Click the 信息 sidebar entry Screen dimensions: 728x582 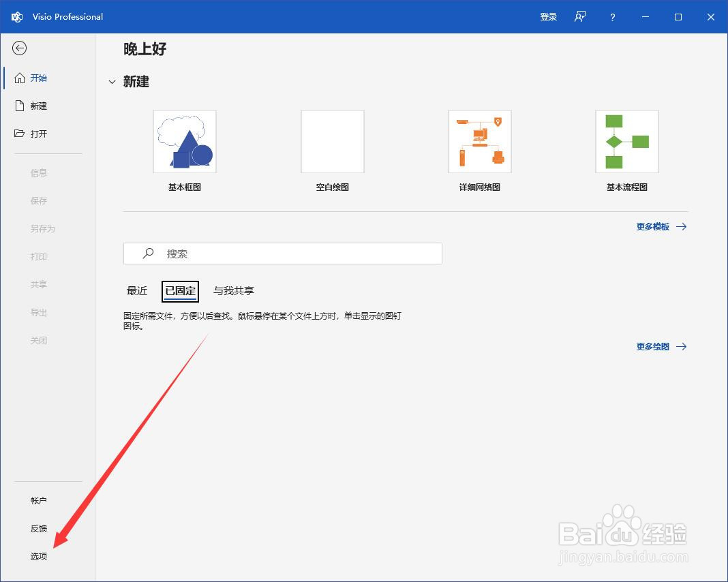click(39, 172)
